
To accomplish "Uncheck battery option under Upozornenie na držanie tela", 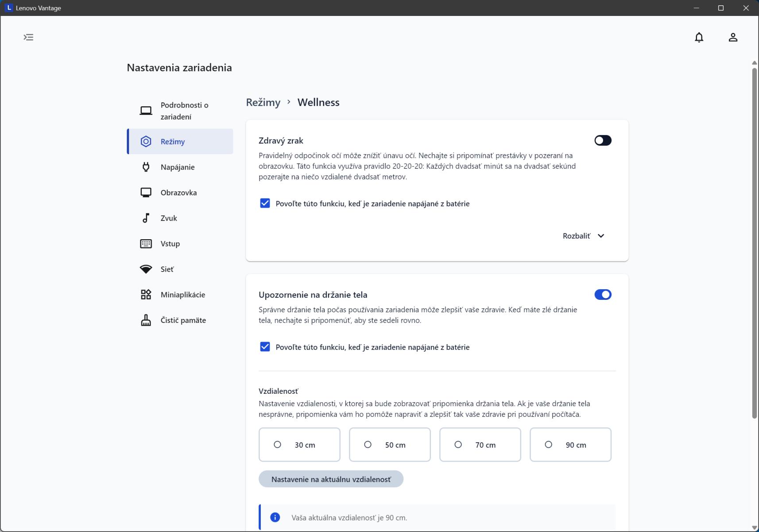I will (265, 347).
